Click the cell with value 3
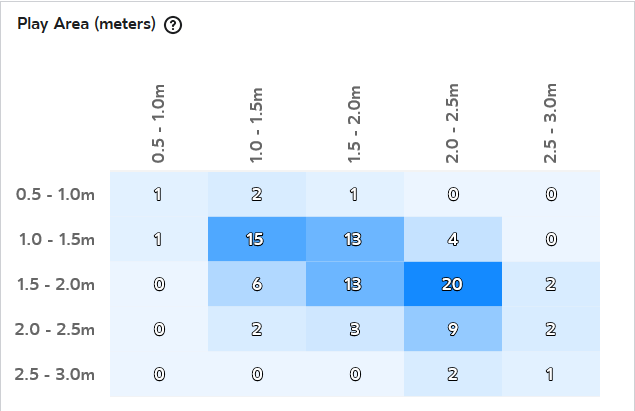Image resolution: width=635 pixels, height=411 pixels. click(x=355, y=329)
